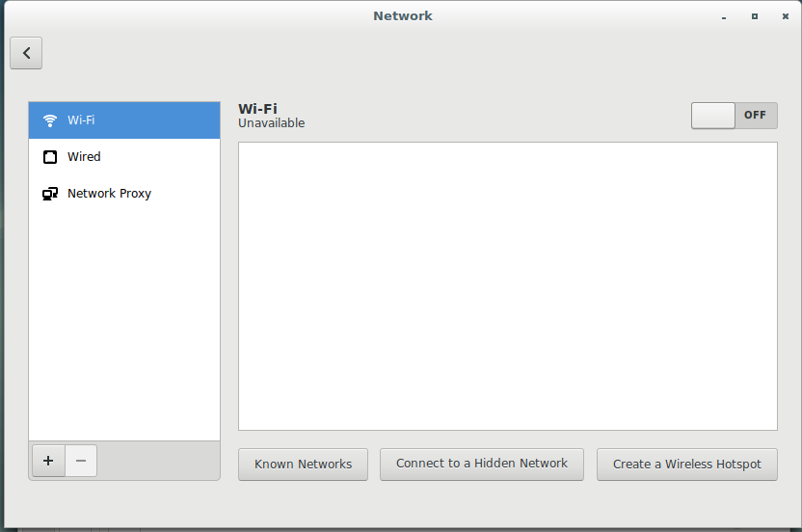
Task: Click the empty wireless networks list area
Action: 508,286
